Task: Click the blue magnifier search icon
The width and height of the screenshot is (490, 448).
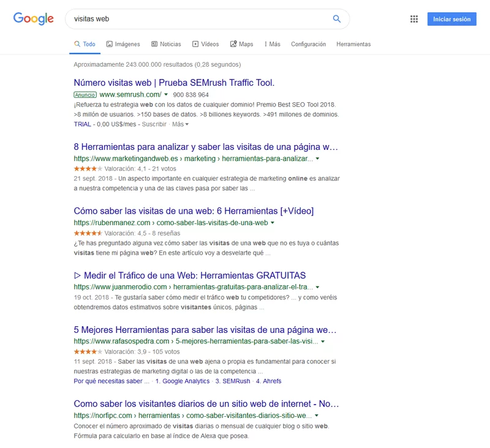Action: 336,19
